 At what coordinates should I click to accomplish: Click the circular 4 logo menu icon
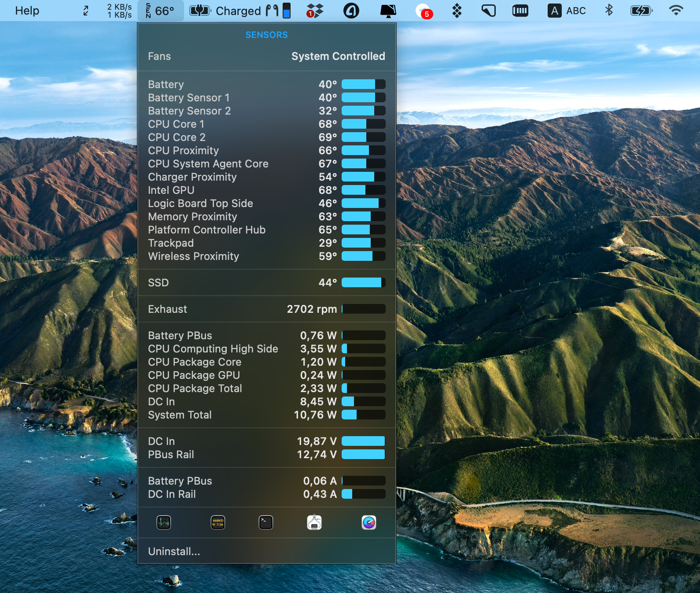351,11
